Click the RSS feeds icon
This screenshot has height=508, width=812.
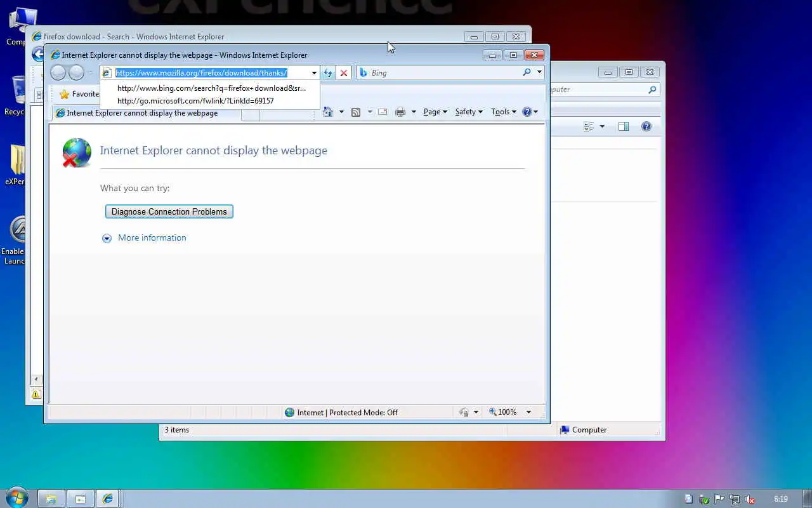(356, 112)
